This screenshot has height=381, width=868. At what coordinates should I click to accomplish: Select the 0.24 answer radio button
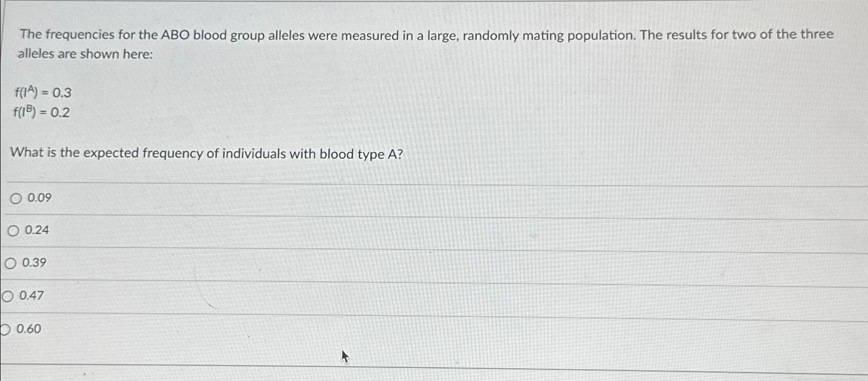[x=12, y=230]
